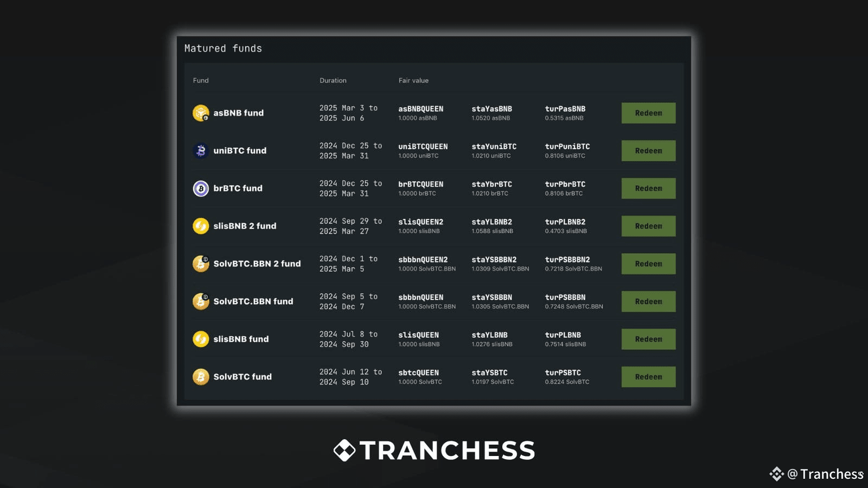
Task: Click the SolvBTC fund duration dates
Action: [350, 377]
